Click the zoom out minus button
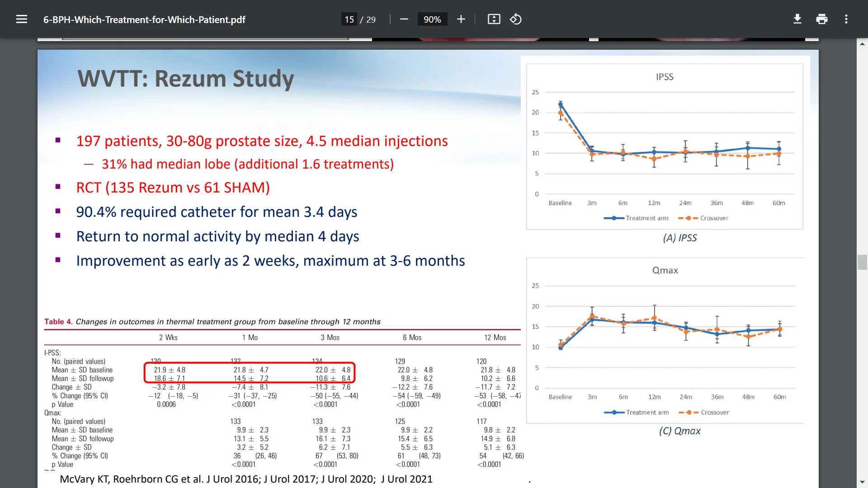The height and width of the screenshot is (488, 868). click(404, 19)
